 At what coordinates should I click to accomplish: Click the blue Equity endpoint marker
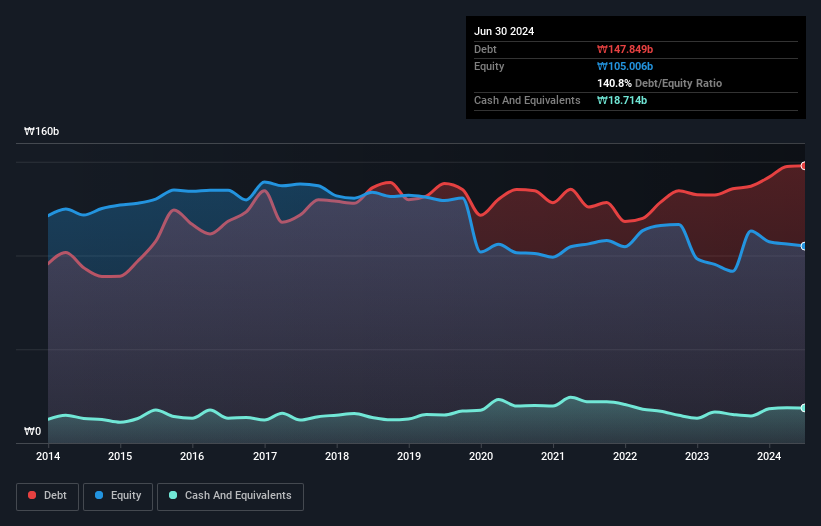804,246
